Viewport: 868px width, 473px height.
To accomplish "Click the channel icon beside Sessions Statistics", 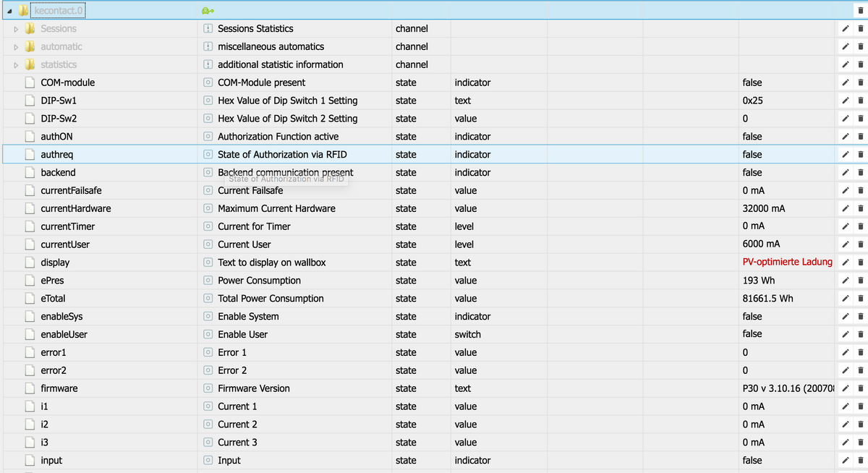I will 208,29.
